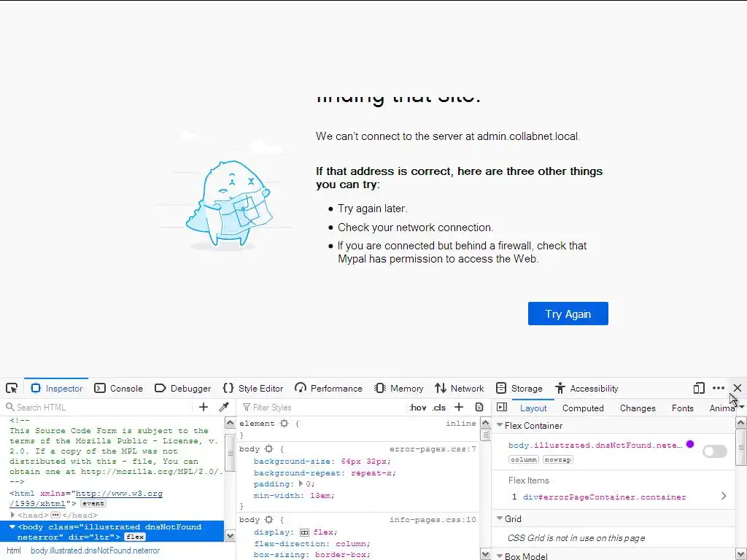Click selector highlighter of error-pages.css body
This screenshot has width=747, height=560.
pyautogui.click(x=268, y=448)
